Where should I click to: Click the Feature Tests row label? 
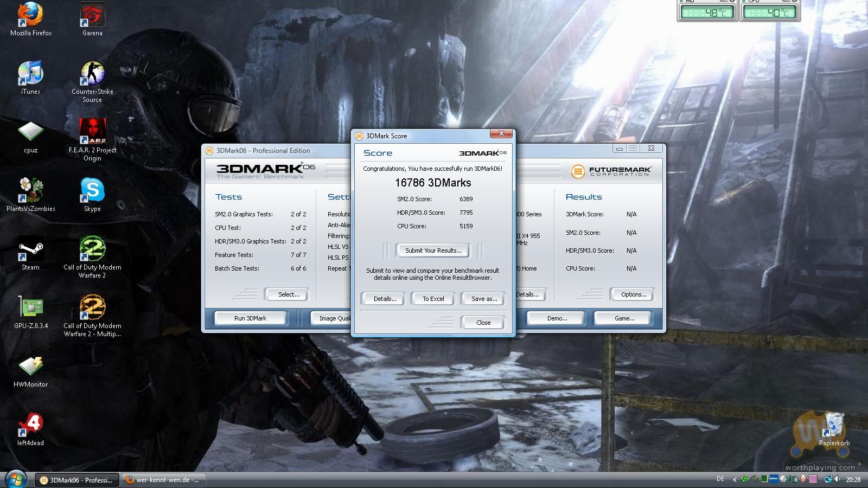pyautogui.click(x=234, y=255)
